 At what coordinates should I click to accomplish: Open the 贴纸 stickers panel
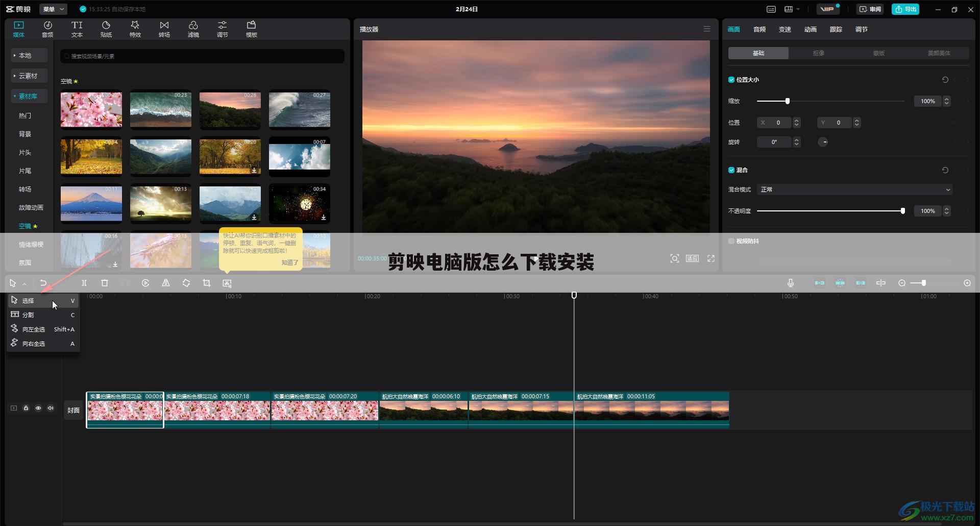[x=106, y=29]
